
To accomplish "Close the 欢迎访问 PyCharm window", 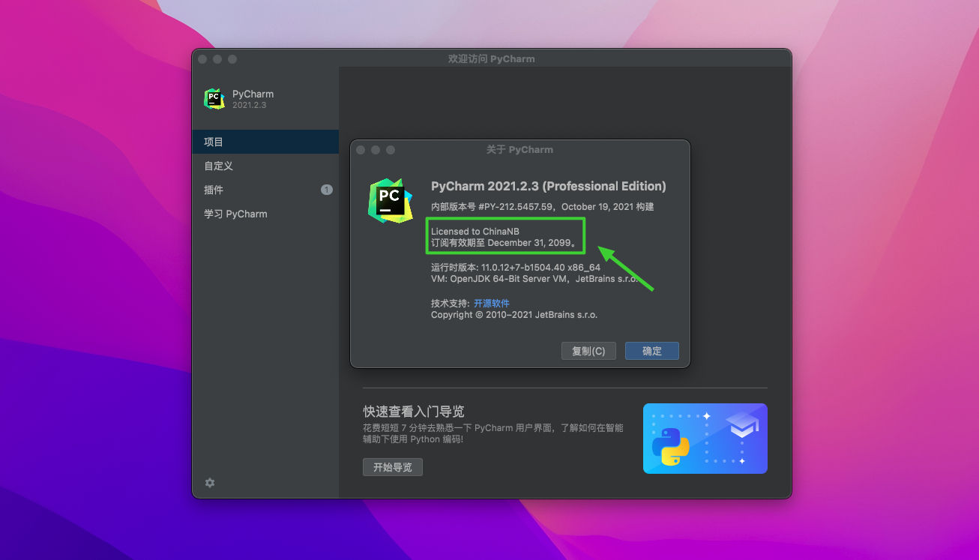I will pyautogui.click(x=202, y=59).
